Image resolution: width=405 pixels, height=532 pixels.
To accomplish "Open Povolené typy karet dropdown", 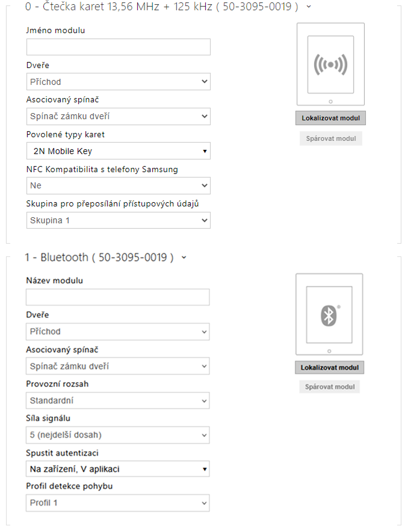I will pyautogui.click(x=119, y=151).
